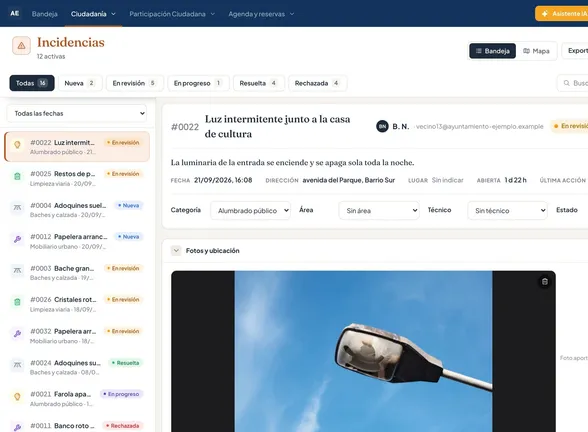Open the Categoría Alumbrado público dropdown
The height and width of the screenshot is (432, 588).
pos(250,210)
